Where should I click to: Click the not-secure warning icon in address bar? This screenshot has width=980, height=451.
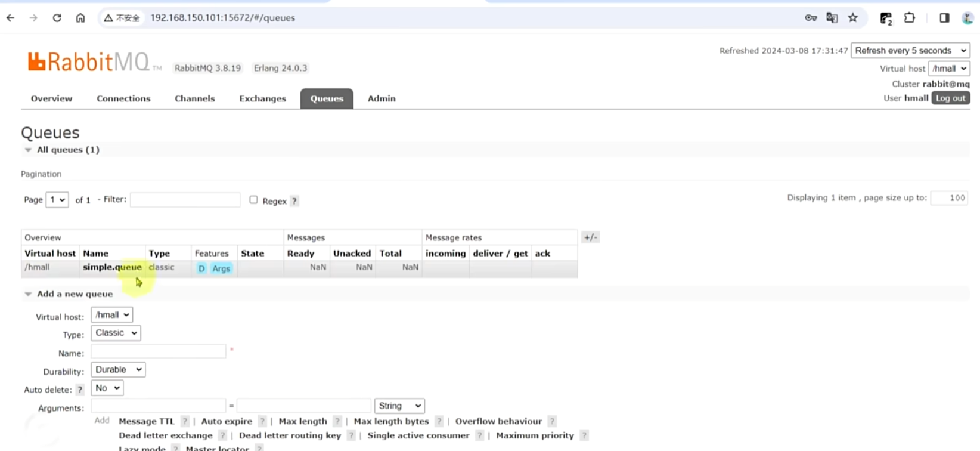click(108, 18)
